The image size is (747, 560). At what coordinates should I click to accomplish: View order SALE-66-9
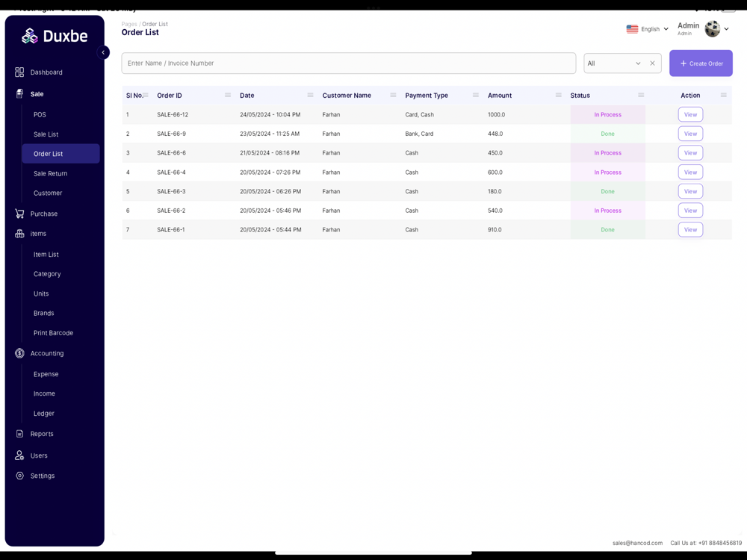(690, 134)
